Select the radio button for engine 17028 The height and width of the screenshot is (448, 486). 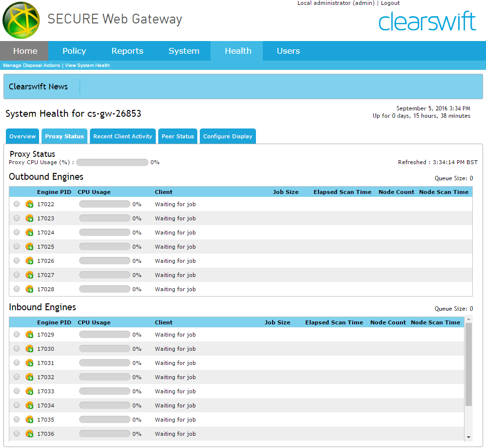[x=17, y=289]
